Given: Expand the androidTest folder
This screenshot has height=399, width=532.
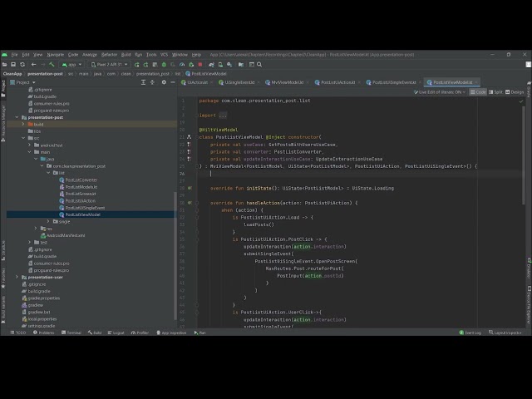Looking at the screenshot, I should (x=30, y=145).
